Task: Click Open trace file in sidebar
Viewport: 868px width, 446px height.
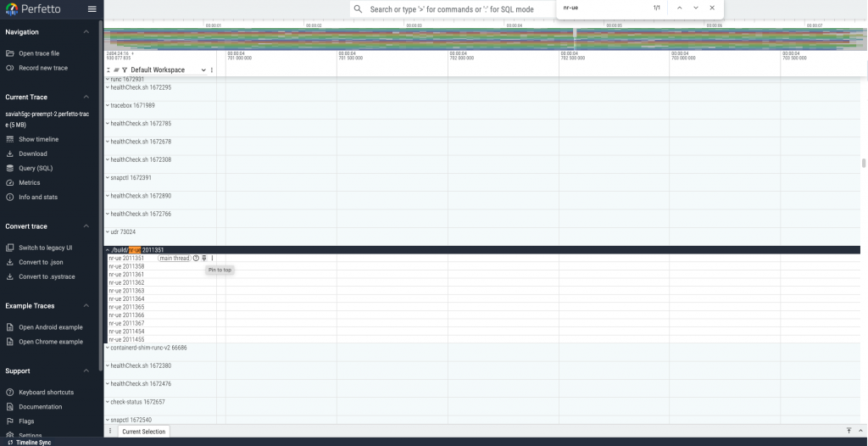Action: coord(38,53)
